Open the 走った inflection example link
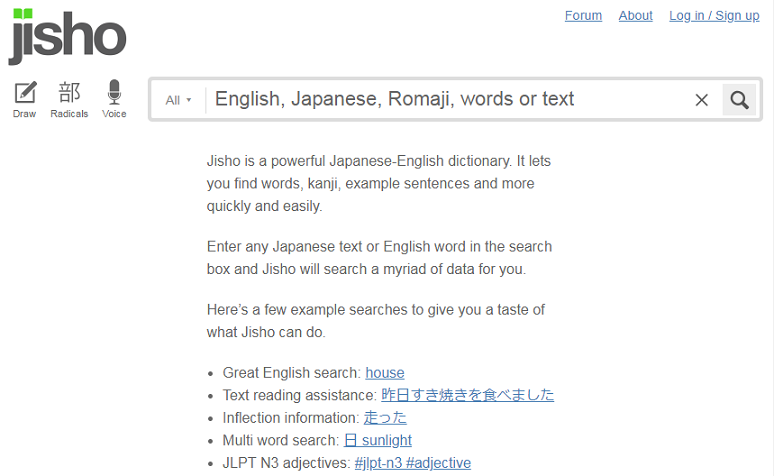The image size is (774, 476). coord(385,418)
